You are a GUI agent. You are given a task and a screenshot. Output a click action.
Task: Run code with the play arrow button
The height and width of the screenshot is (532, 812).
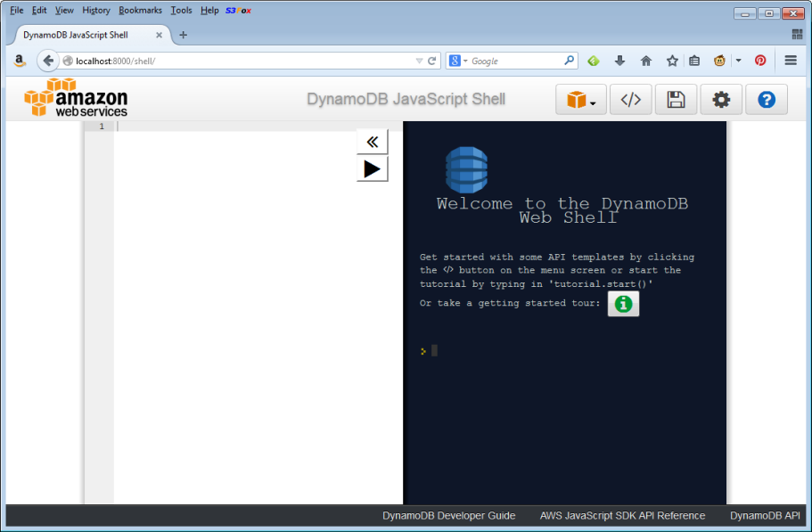click(372, 168)
